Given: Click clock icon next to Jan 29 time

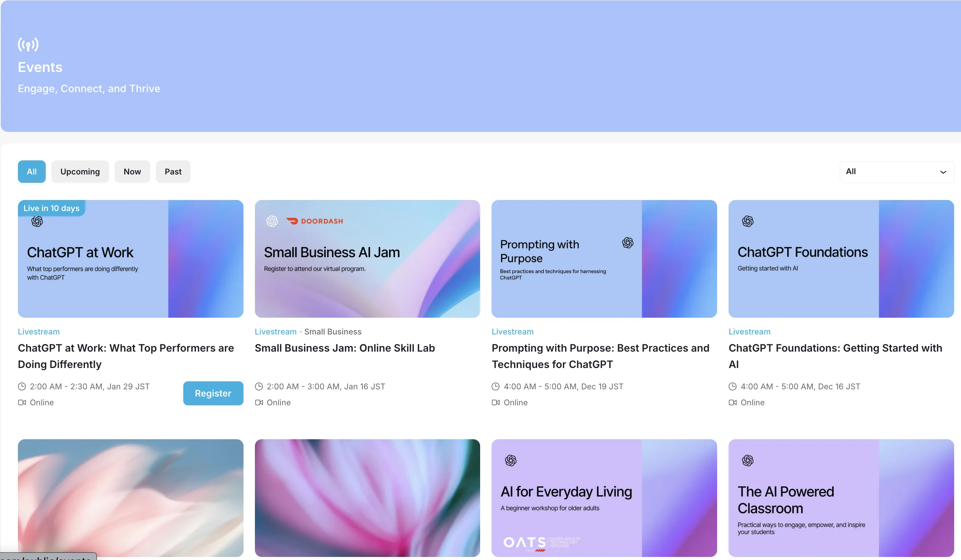Looking at the screenshot, I should [22, 387].
